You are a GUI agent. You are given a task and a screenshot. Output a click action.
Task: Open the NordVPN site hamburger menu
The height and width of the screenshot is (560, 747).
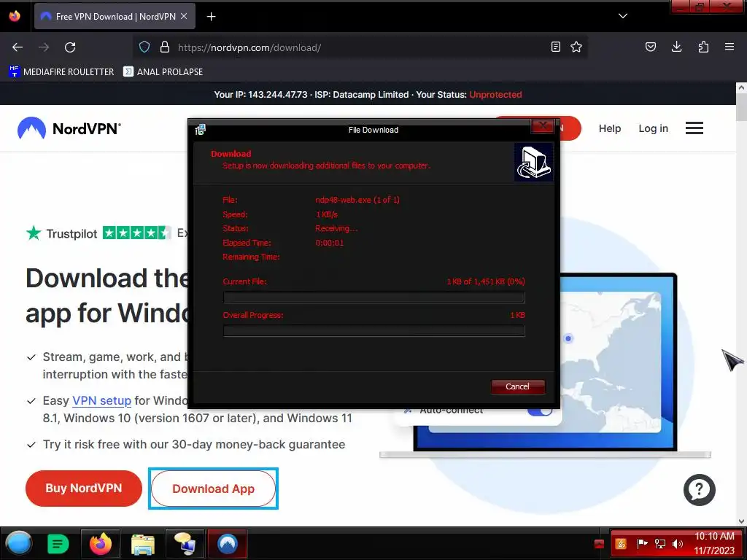694,128
